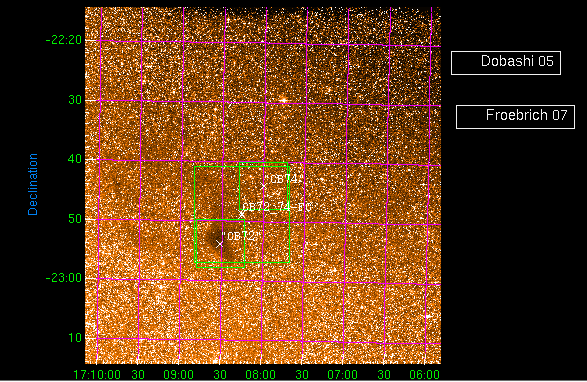Click the "CB72" text label
The width and height of the screenshot is (587, 382).
click(240, 236)
